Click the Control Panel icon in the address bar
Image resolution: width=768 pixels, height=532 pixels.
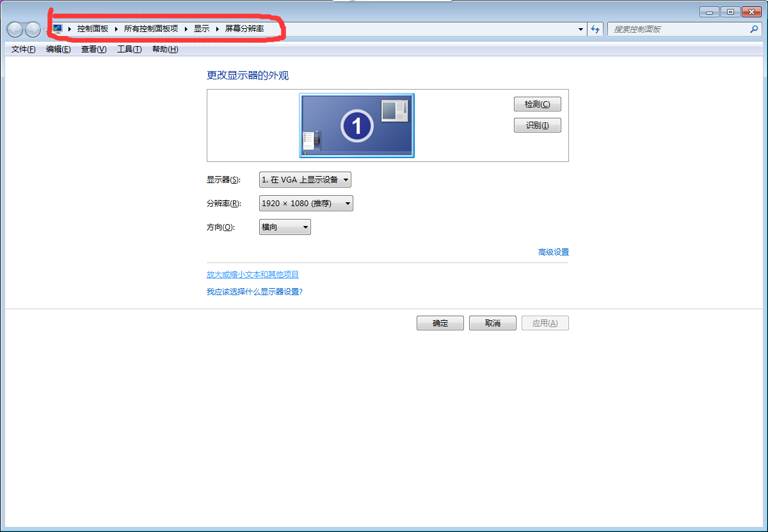56,29
